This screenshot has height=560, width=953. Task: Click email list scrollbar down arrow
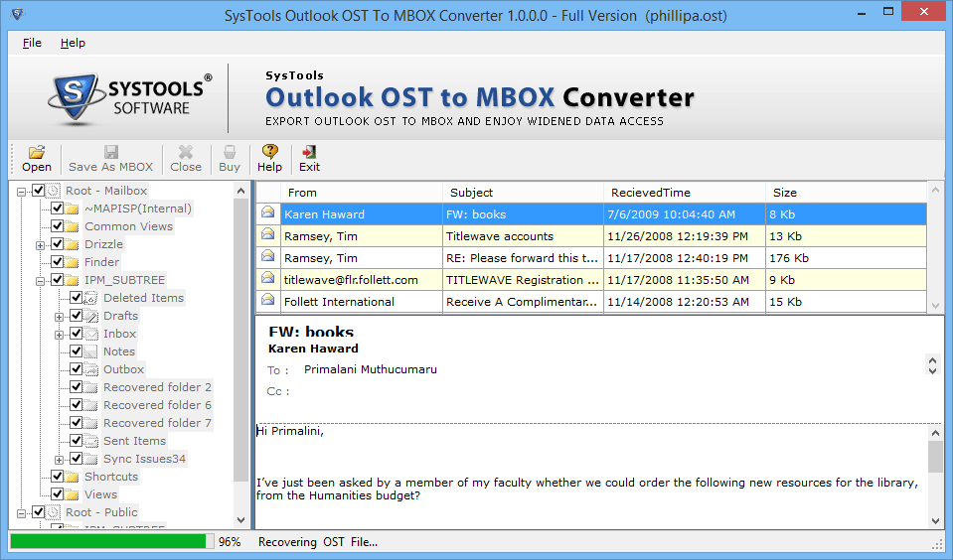click(936, 306)
